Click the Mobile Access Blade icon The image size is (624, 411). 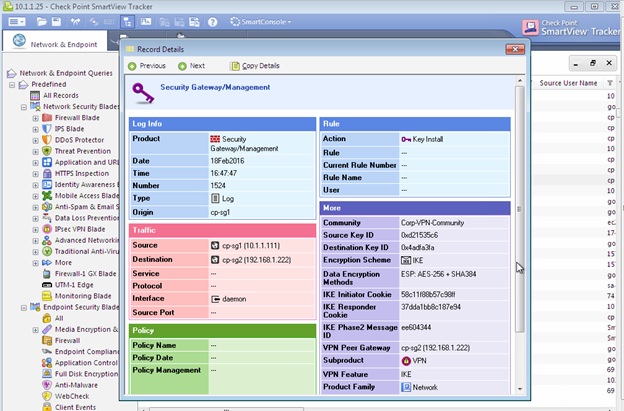tap(47, 196)
